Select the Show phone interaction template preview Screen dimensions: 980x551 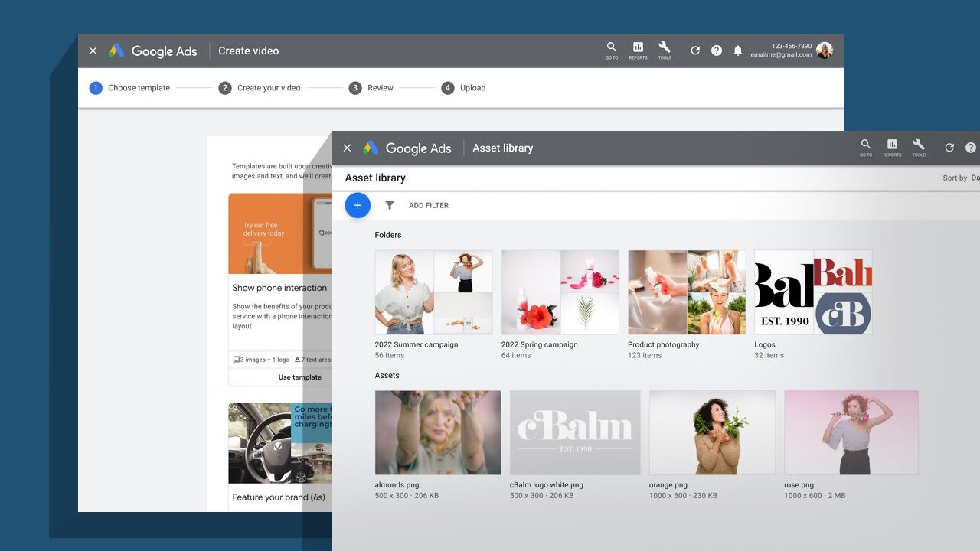coord(280,233)
